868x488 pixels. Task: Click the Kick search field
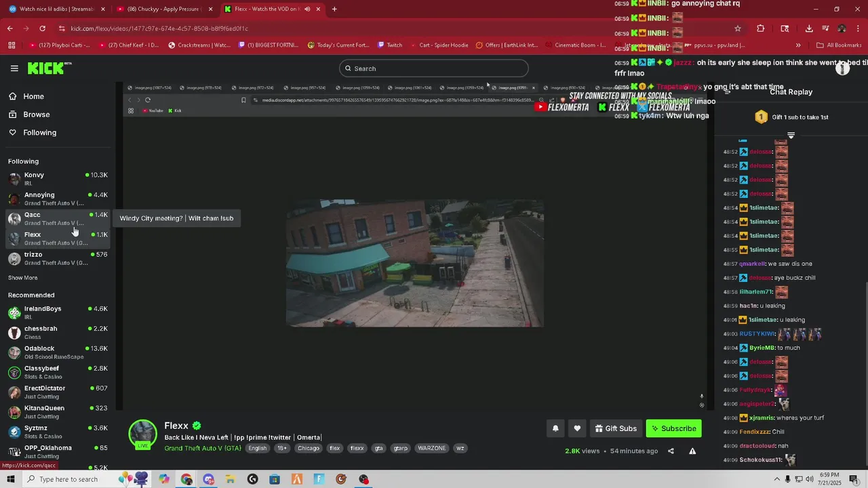tap(433, 68)
